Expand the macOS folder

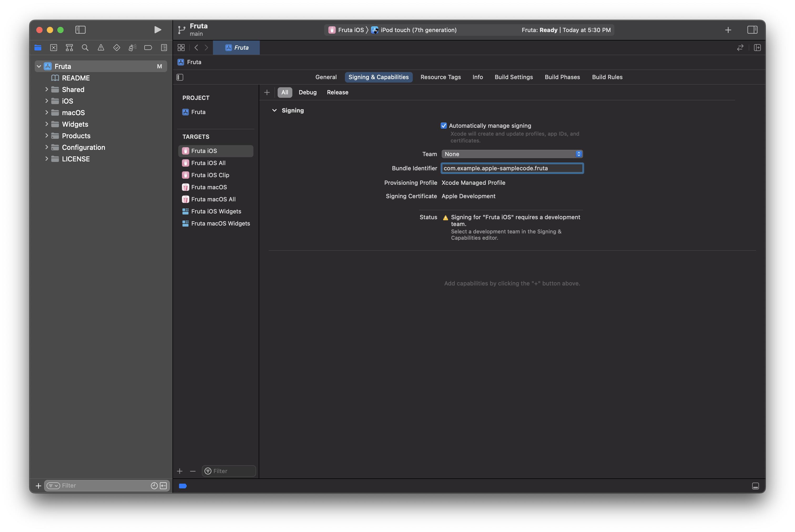pyautogui.click(x=47, y=112)
